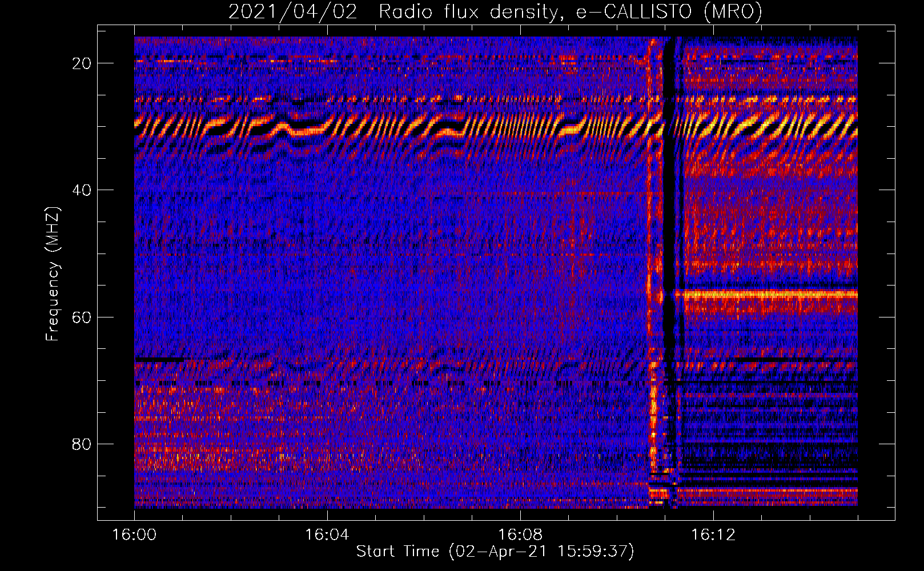Click the 60 frequency tick label

click(x=82, y=317)
